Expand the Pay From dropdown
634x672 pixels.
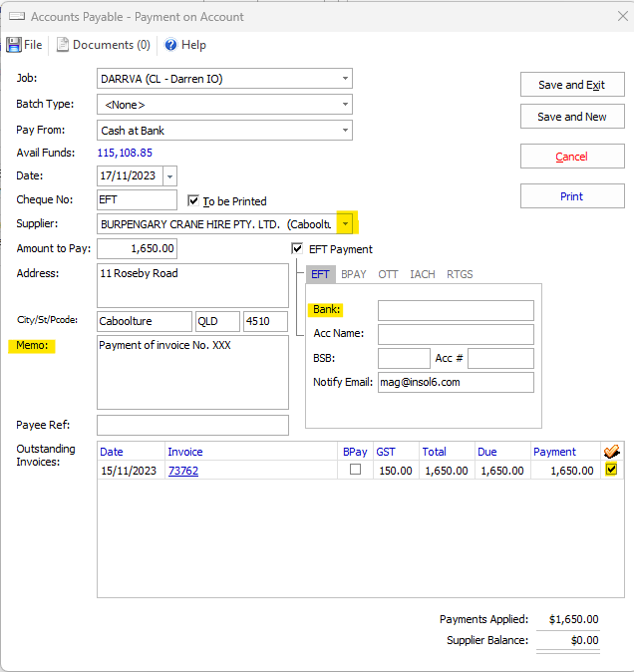pyautogui.click(x=345, y=131)
